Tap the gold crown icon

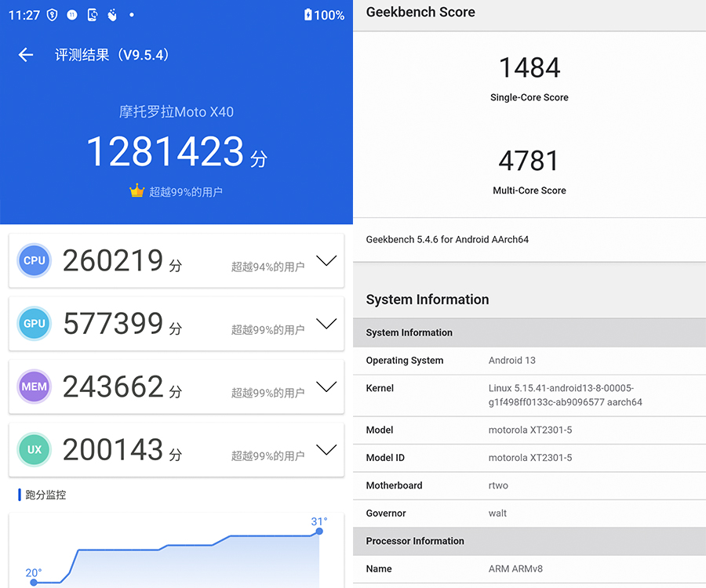(136, 191)
